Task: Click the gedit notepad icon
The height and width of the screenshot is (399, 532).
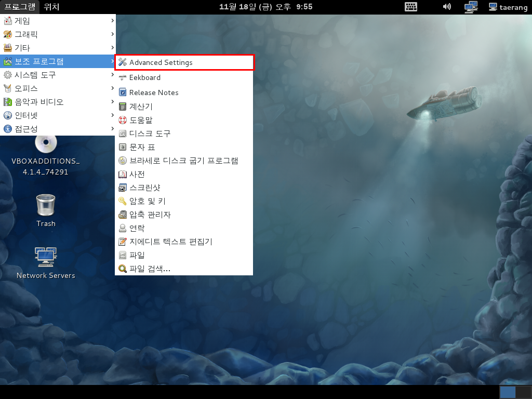Action: [123, 242]
